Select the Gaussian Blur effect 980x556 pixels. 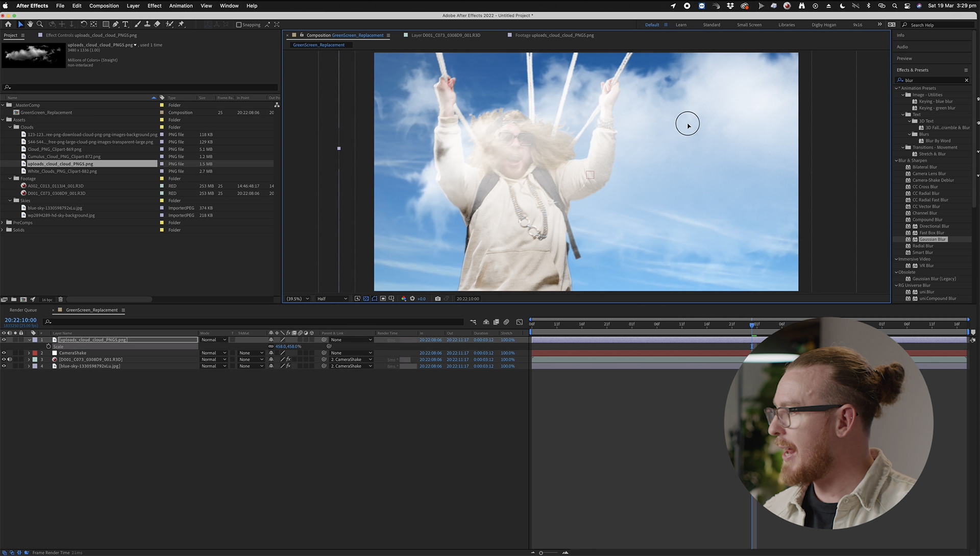click(933, 239)
